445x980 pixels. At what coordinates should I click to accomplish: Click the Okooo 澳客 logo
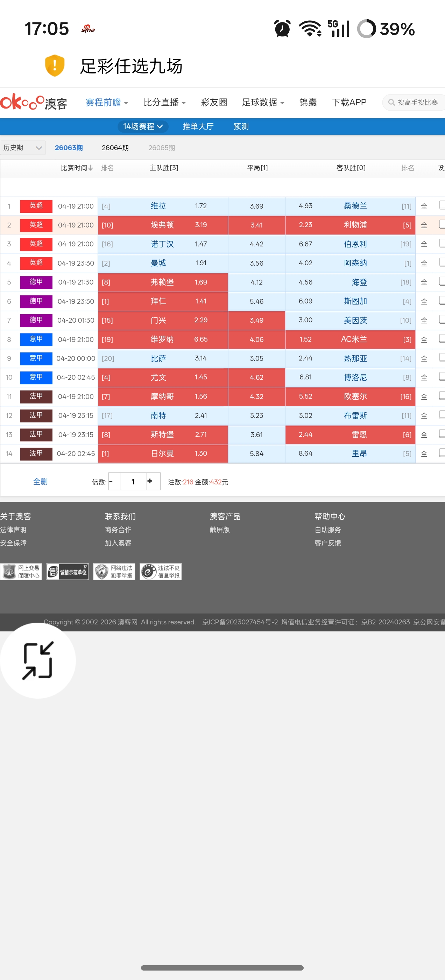(34, 102)
